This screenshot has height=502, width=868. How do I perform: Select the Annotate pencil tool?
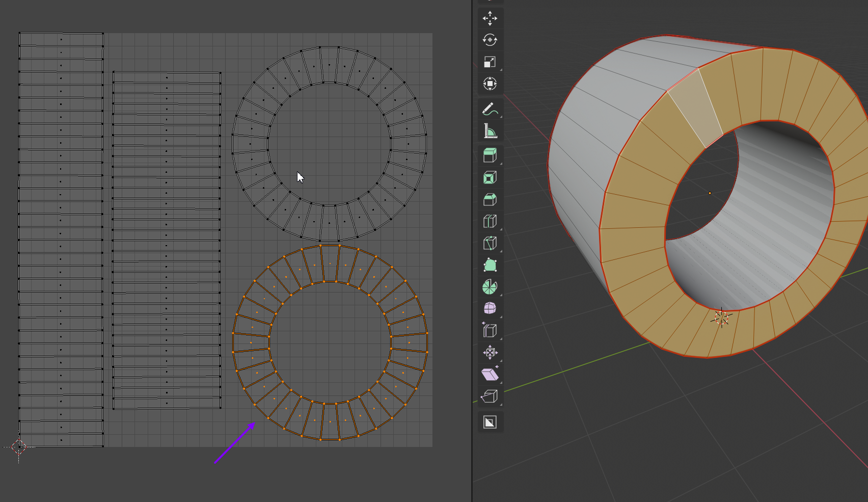(490, 109)
